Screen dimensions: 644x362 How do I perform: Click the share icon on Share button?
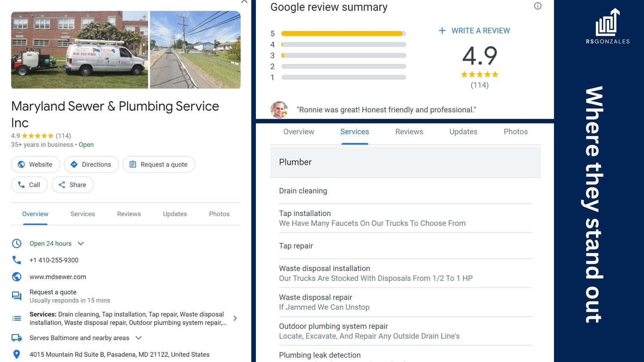[62, 185]
